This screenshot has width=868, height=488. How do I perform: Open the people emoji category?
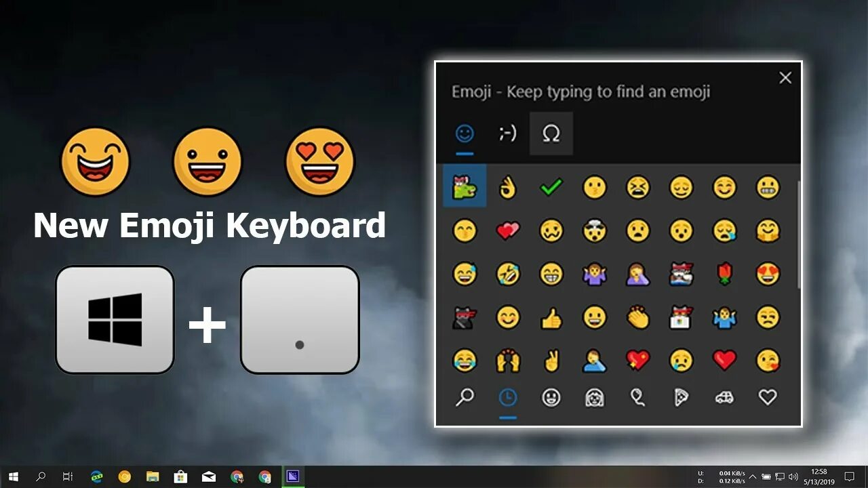pos(594,397)
